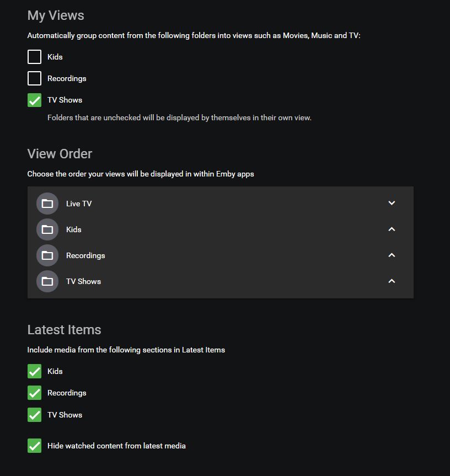
Task: Move Kids up in view order
Action: 392,229
